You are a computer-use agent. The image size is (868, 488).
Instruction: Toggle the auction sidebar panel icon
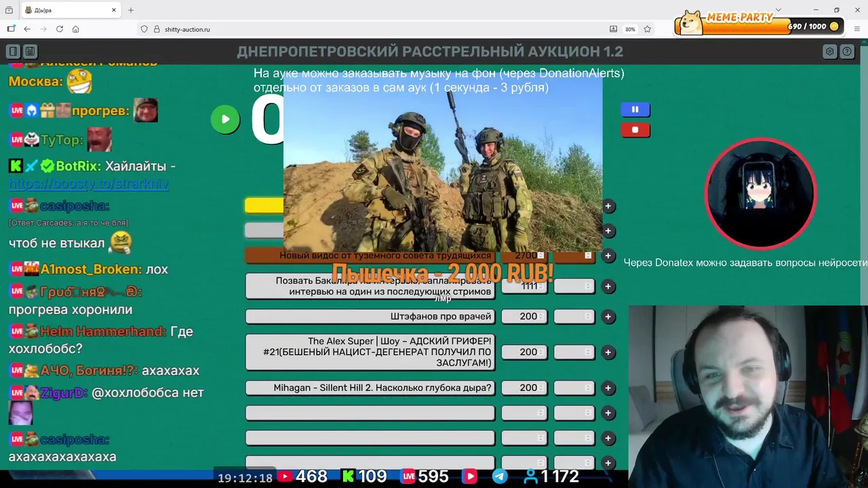(13, 52)
